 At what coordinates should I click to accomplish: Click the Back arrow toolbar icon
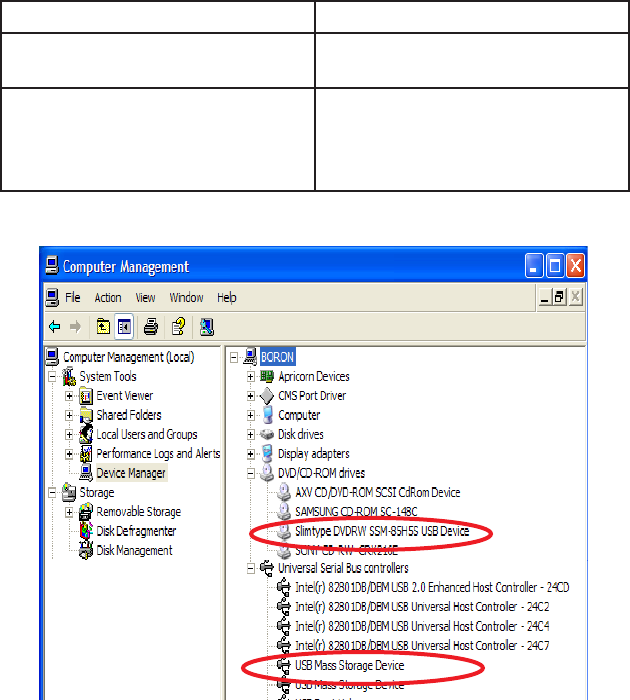click(54, 327)
